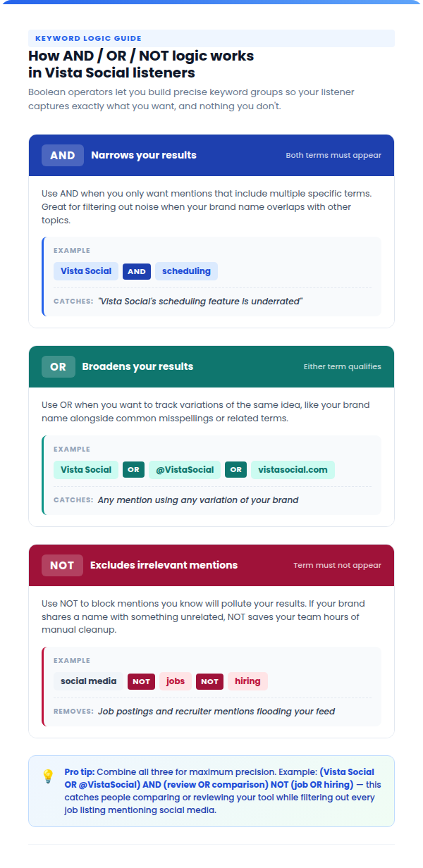
Task: Select the 'social media' keyword chip
Action: pyautogui.click(x=88, y=681)
